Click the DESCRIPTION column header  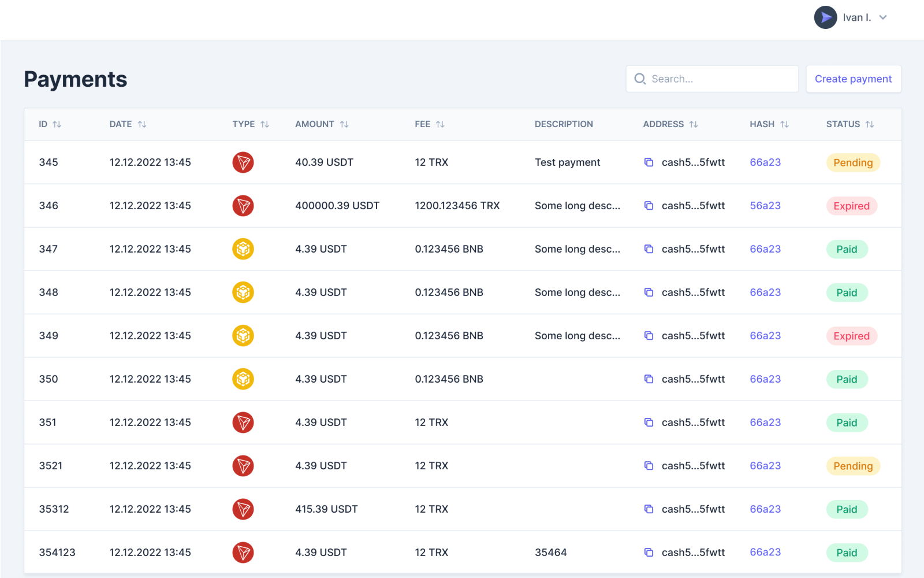564,124
